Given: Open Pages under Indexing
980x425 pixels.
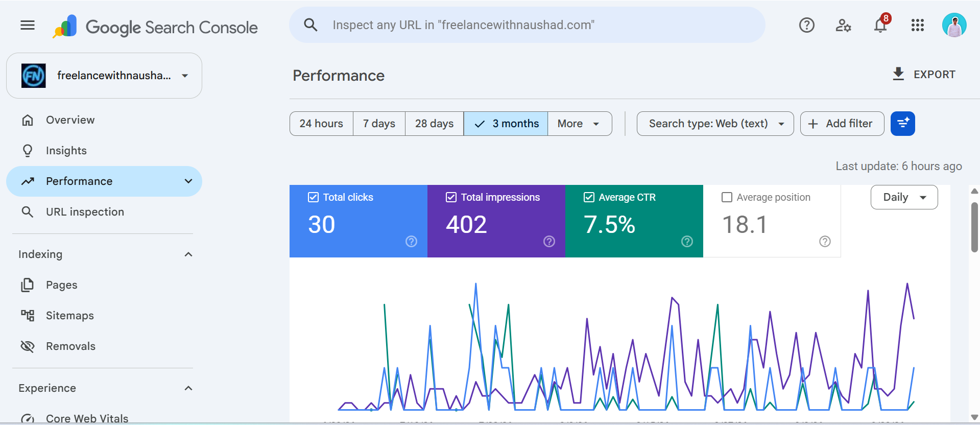Looking at the screenshot, I should 104,285.
